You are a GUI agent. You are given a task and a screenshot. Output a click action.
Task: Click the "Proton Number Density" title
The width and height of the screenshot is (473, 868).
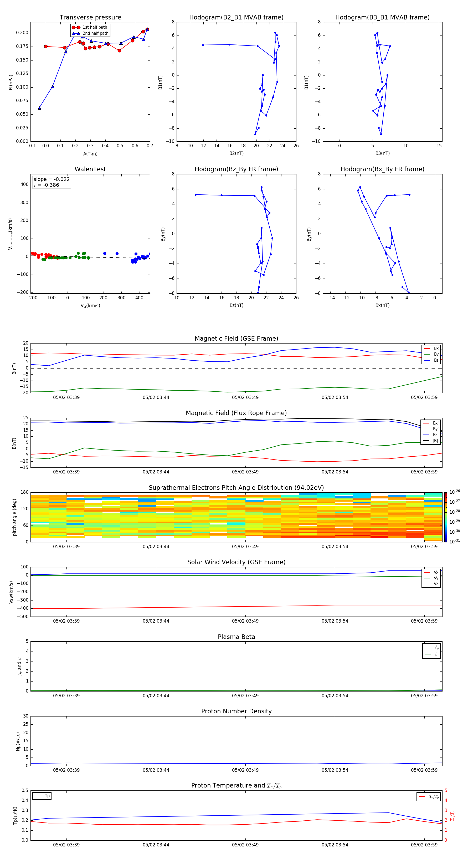236,712
